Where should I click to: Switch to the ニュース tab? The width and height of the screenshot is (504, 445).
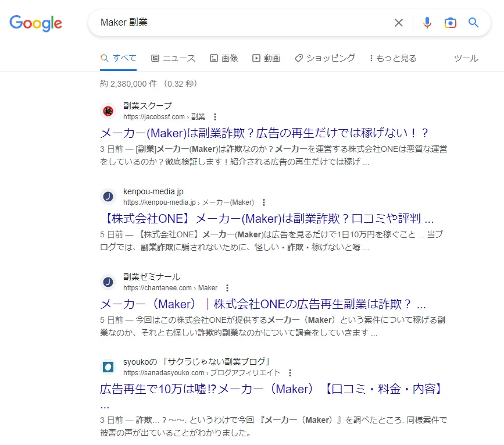coord(173,58)
